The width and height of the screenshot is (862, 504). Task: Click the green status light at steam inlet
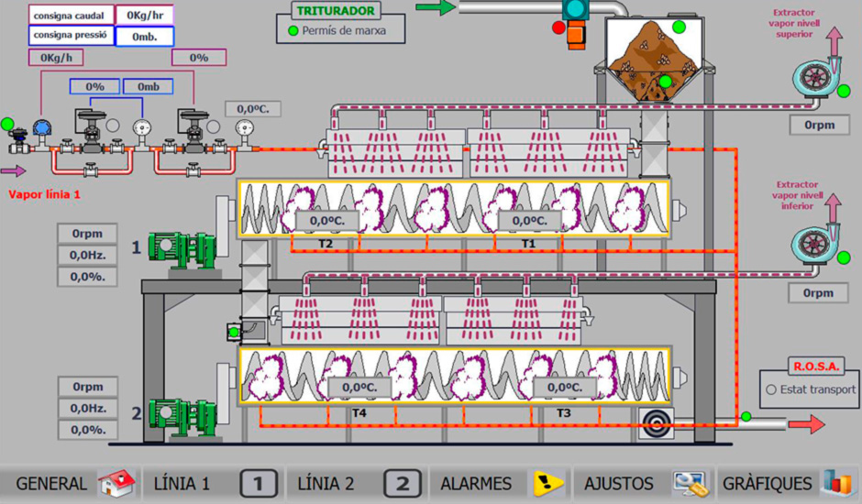coord(8,124)
